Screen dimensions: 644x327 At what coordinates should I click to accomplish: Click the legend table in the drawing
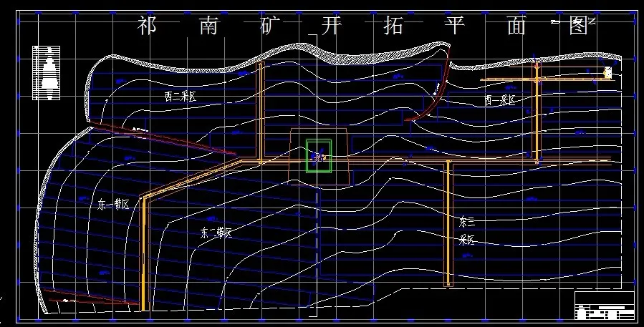(x=47, y=72)
